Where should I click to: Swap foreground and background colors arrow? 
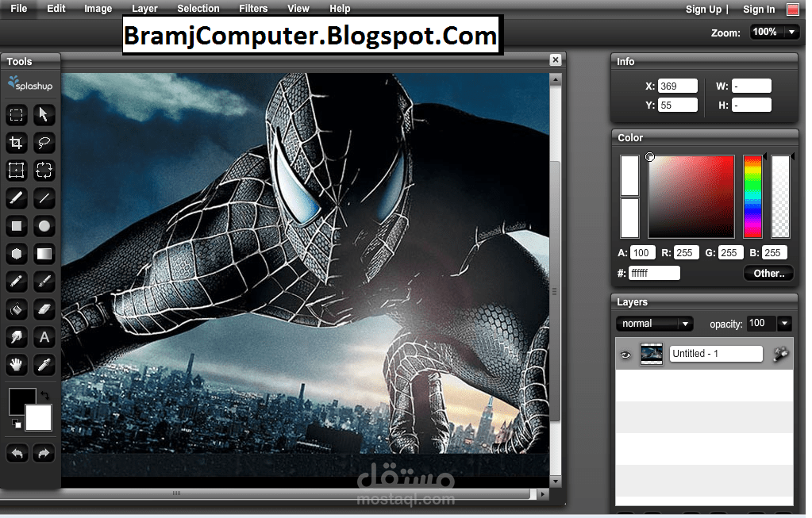tap(45, 395)
